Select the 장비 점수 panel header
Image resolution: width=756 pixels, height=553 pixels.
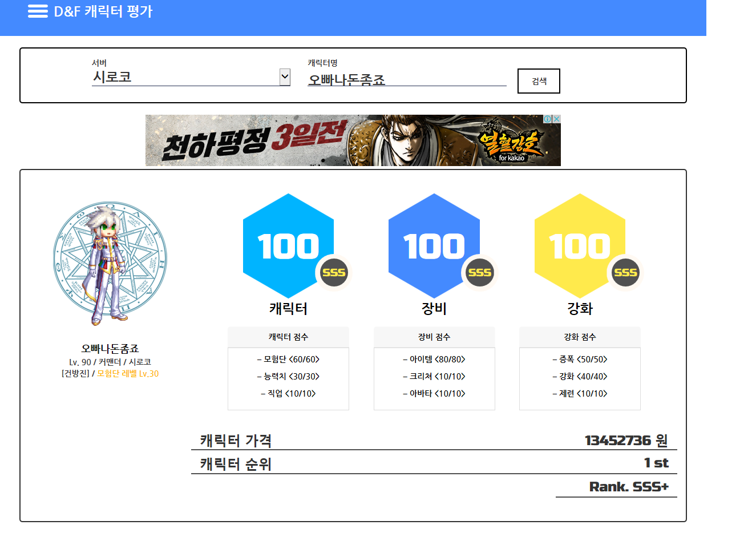(434, 337)
